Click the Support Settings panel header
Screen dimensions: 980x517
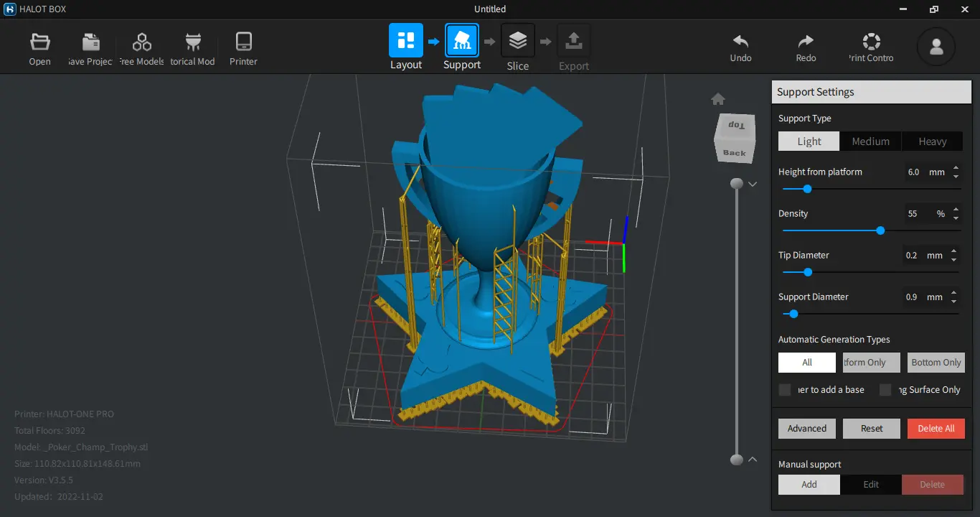click(871, 92)
